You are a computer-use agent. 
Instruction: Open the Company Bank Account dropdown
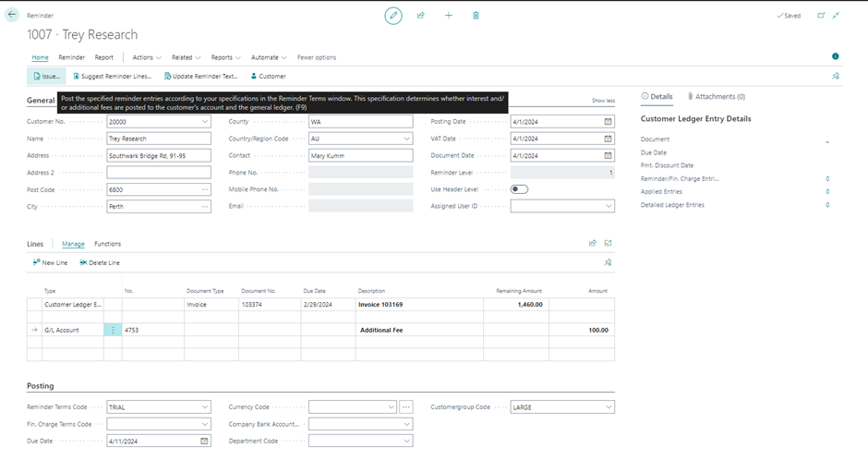407,424
